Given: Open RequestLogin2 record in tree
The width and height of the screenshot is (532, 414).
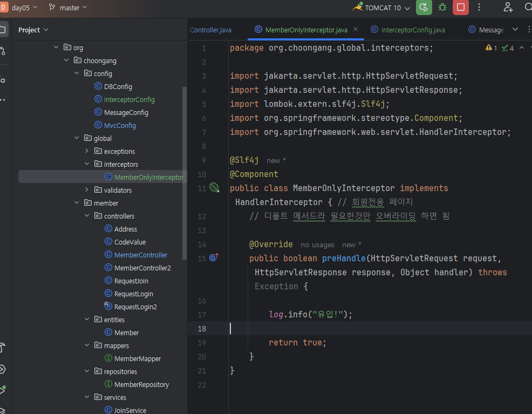Looking at the screenshot, I should [131, 307].
